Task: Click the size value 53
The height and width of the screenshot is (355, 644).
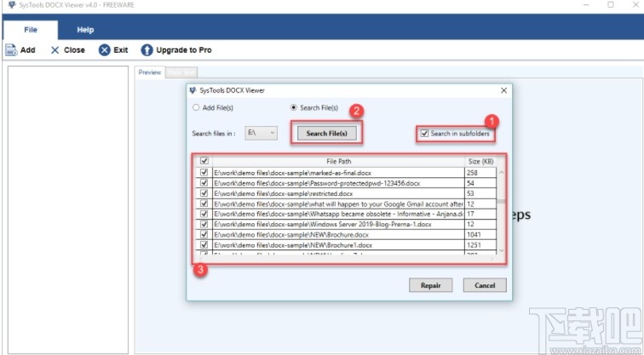Action: 470,193
